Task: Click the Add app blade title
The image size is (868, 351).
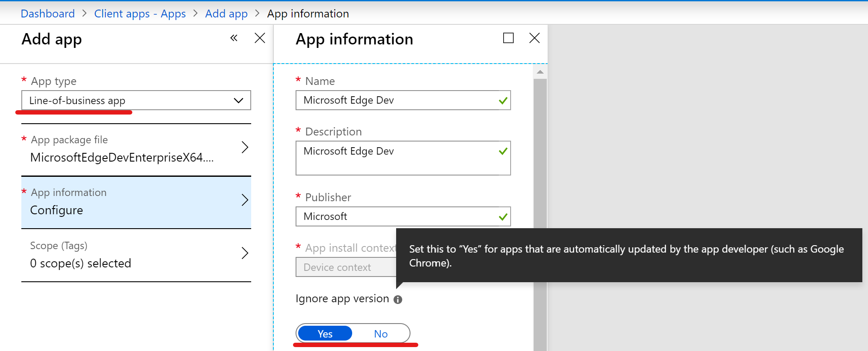Action: tap(52, 39)
